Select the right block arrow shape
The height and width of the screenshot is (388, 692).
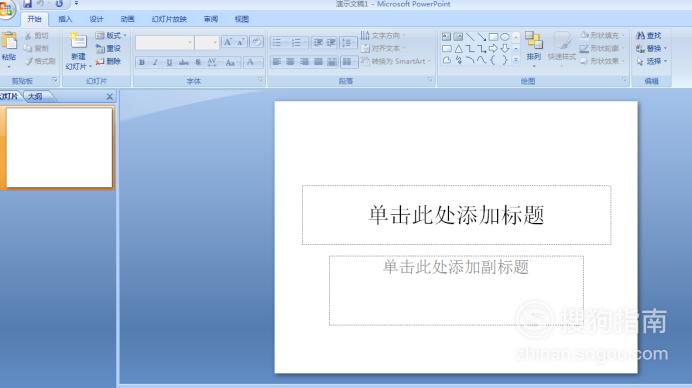493,49
